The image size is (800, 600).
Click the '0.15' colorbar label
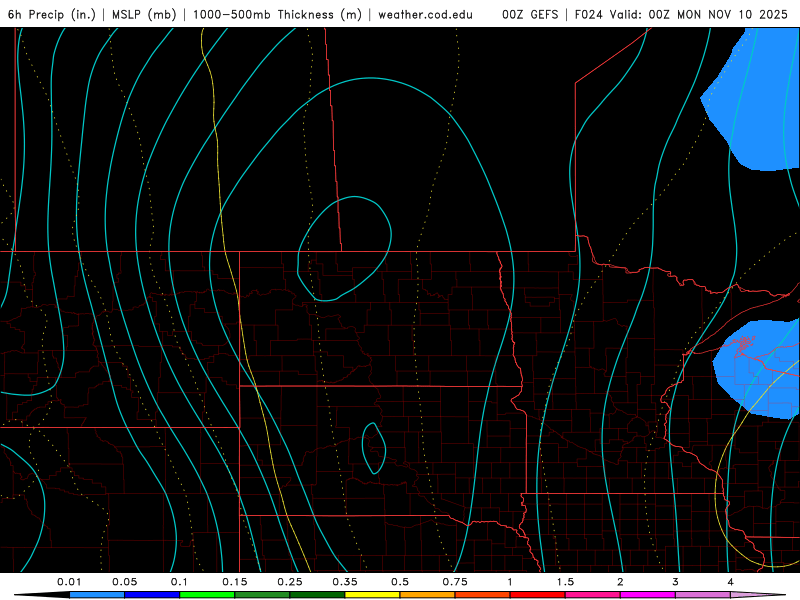235,582
